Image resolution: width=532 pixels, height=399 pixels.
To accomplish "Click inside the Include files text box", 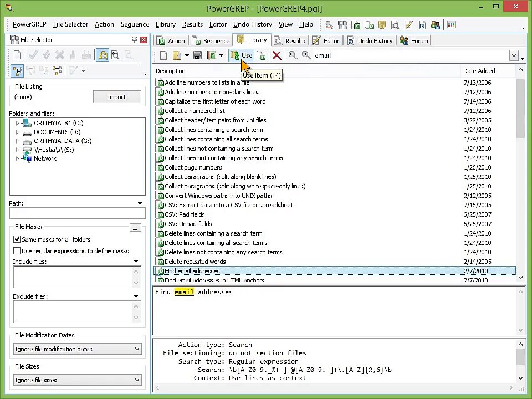I will pyautogui.click(x=73, y=277).
